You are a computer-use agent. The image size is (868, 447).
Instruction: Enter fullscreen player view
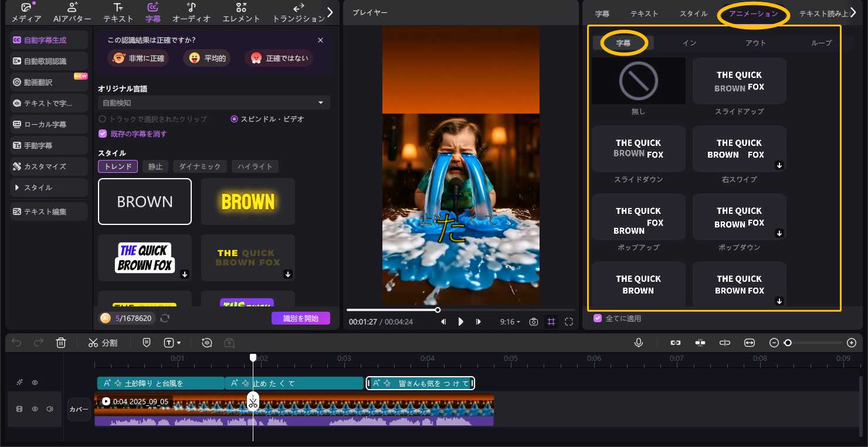568,322
